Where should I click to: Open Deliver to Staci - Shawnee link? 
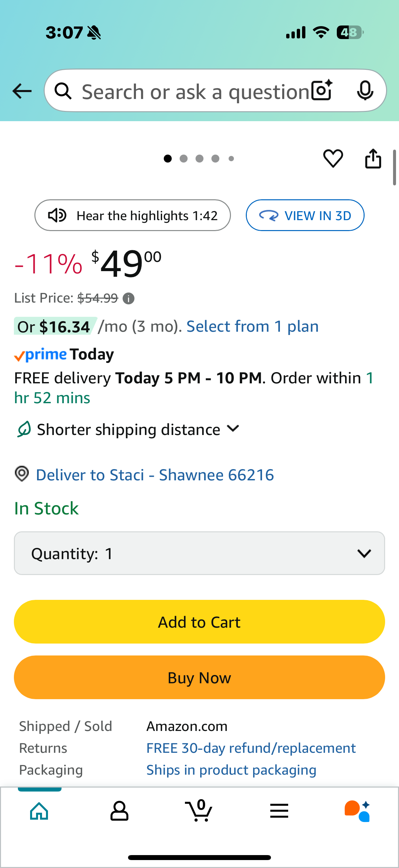coord(155,475)
